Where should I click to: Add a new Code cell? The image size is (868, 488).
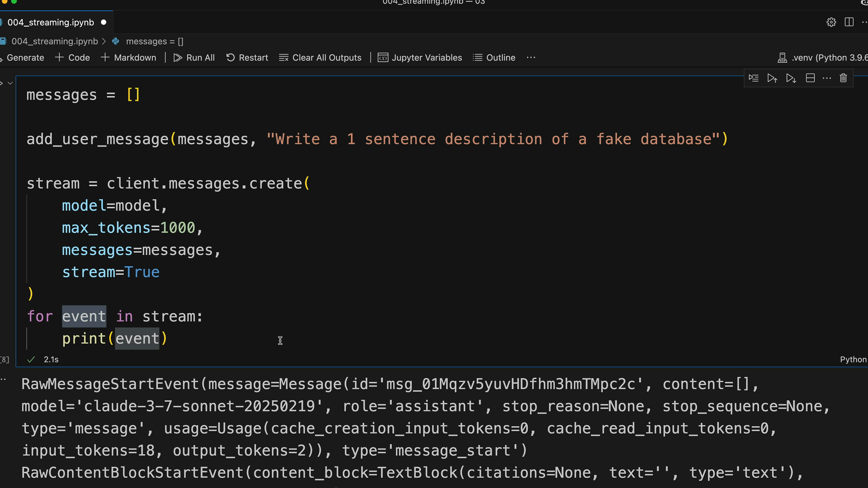pos(72,57)
